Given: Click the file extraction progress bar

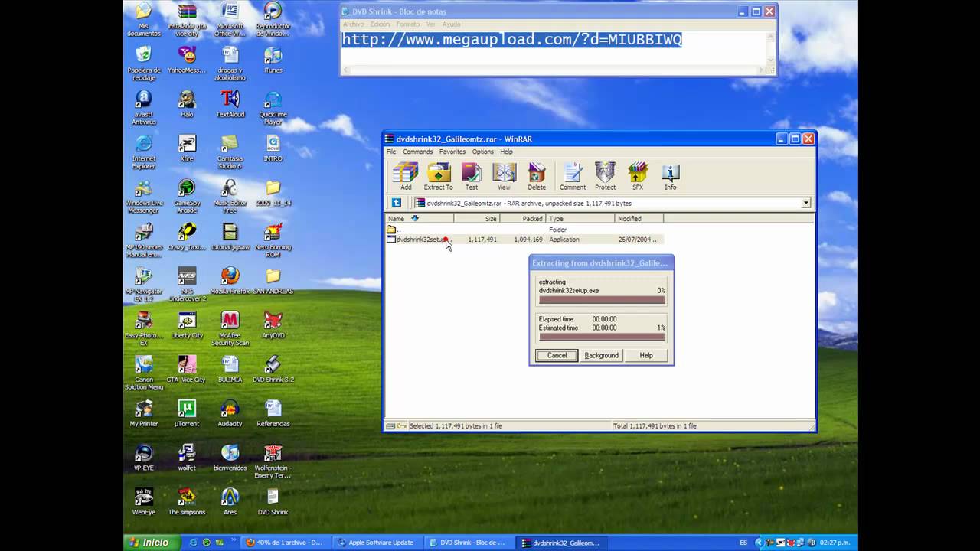Looking at the screenshot, I should [602, 300].
